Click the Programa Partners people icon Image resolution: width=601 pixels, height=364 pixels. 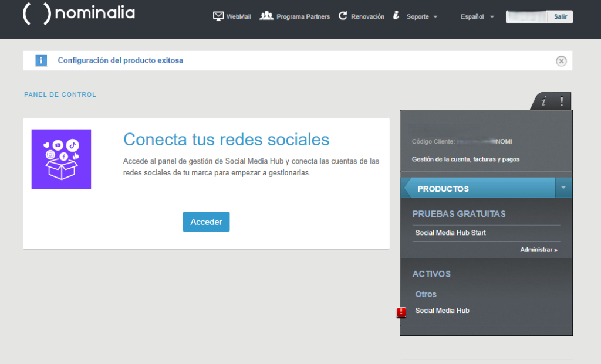(x=266, y=16)
